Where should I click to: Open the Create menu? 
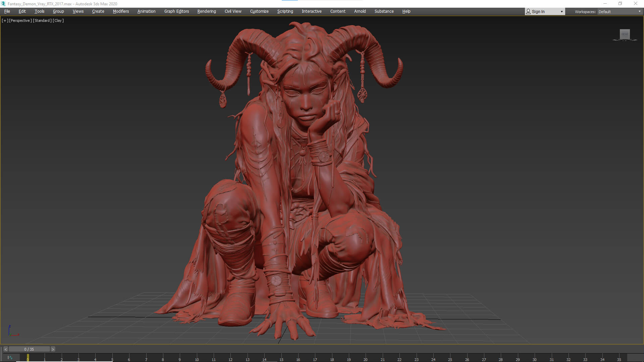pyautogui.click(x=98, y=11)
